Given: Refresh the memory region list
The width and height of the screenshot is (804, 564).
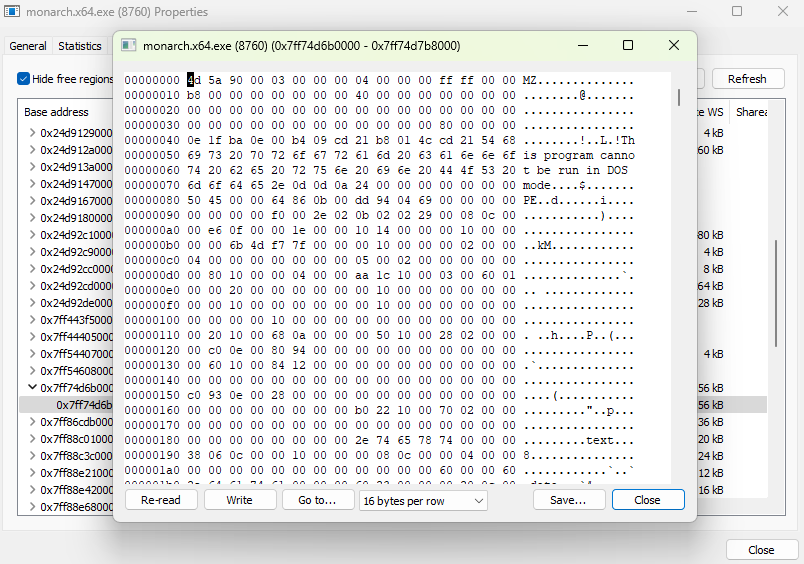Looking at the screenshot, I should (x=746, y=79).
